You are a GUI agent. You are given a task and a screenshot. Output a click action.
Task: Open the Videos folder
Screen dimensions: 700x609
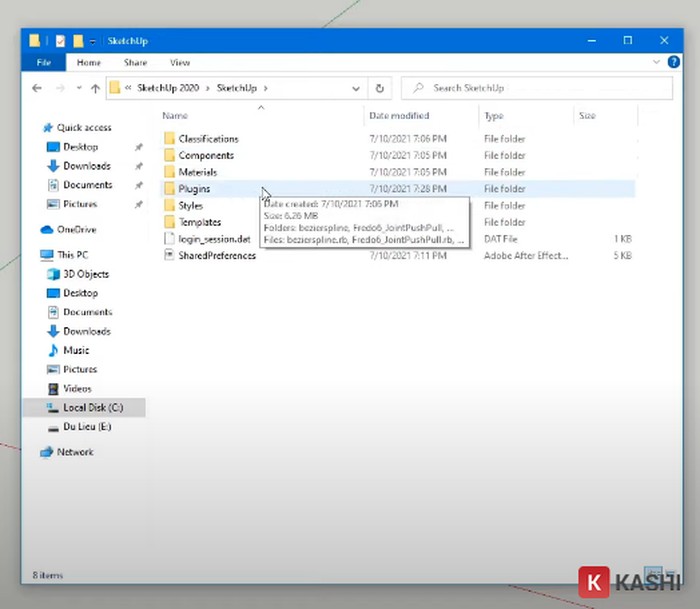point(77,388)
